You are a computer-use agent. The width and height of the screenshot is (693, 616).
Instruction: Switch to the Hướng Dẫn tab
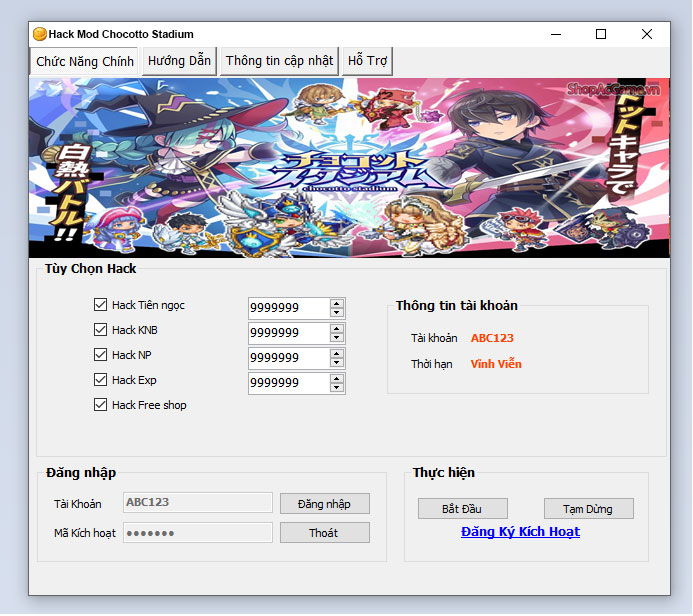coord(179,61)
